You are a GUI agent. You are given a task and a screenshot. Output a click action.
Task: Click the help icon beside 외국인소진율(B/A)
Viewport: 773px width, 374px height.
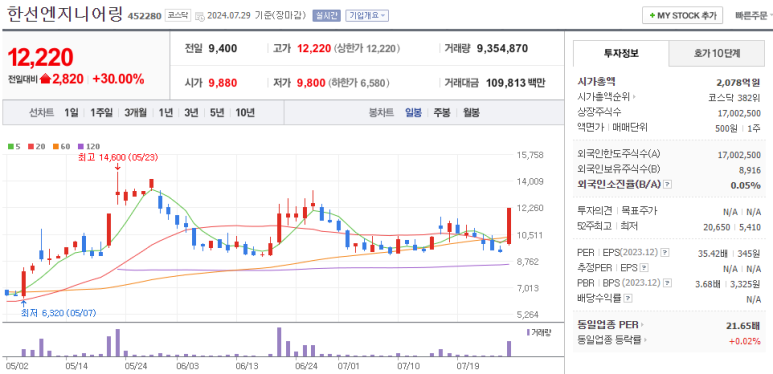coord(668,184)
